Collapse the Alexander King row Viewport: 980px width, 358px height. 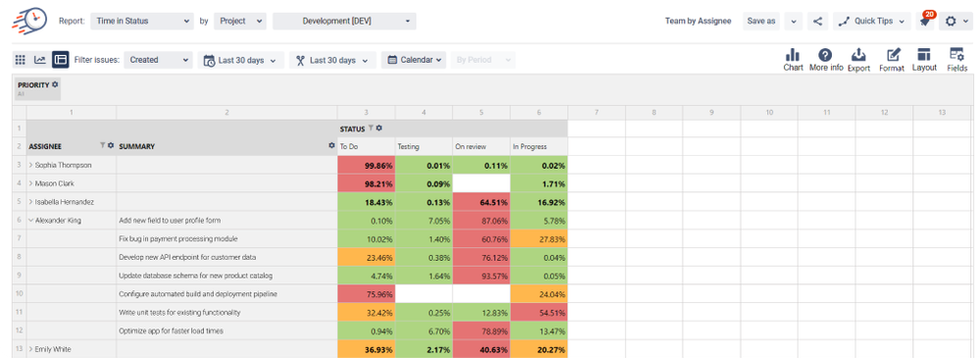pyautogui.click(x=30, y=221)
